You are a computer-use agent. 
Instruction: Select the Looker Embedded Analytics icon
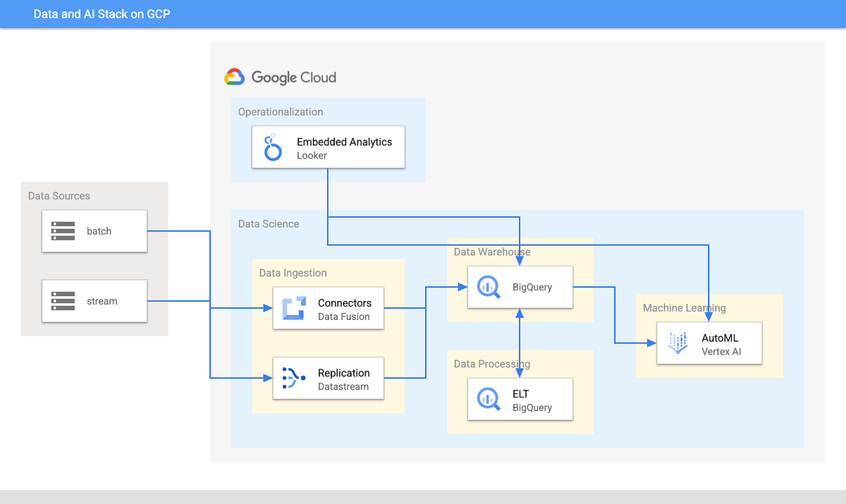click(271, 147)
